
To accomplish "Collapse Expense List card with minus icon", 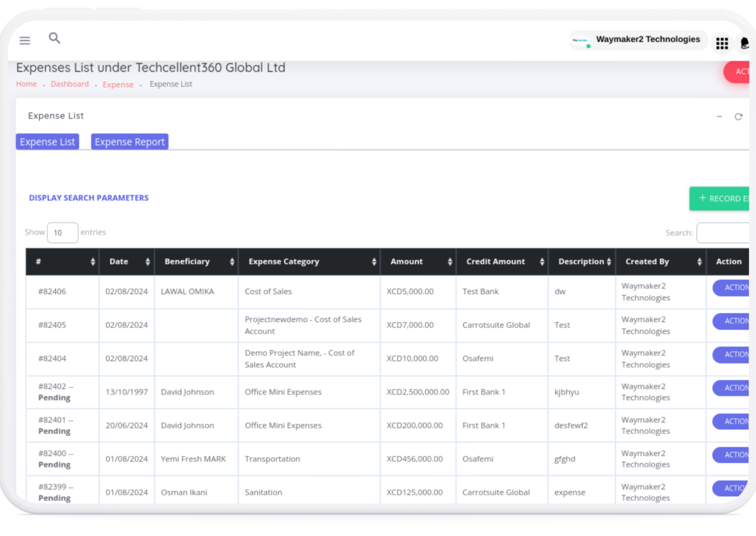I will pos(719,116).
